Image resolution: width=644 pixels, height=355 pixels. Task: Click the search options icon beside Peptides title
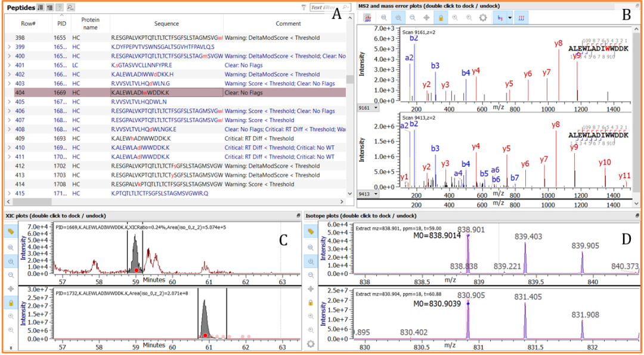[70, 7]
